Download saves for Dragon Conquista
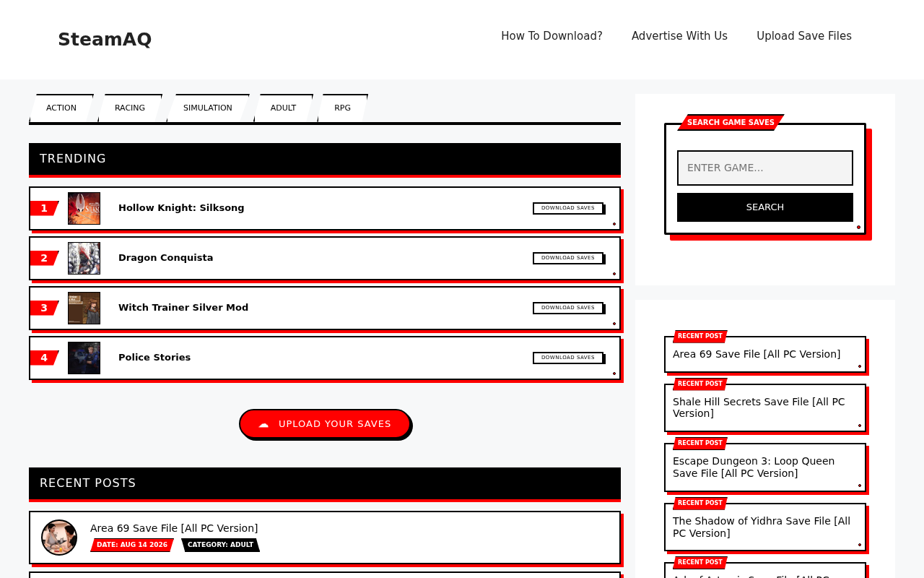The image size is (924, 578). tap(568, 258)
